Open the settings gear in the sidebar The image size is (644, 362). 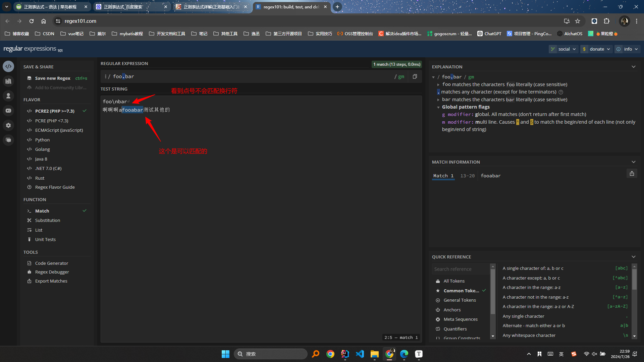(8, 125)
